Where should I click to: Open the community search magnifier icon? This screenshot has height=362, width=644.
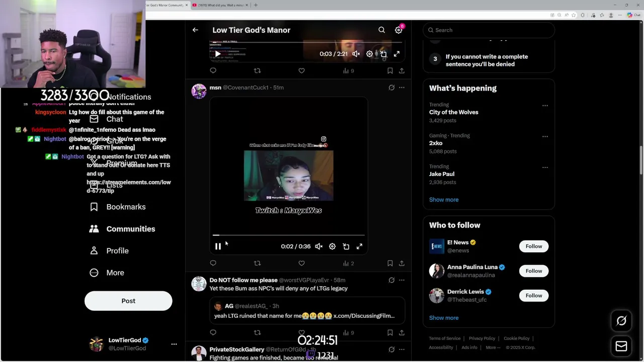pos(382,30)
